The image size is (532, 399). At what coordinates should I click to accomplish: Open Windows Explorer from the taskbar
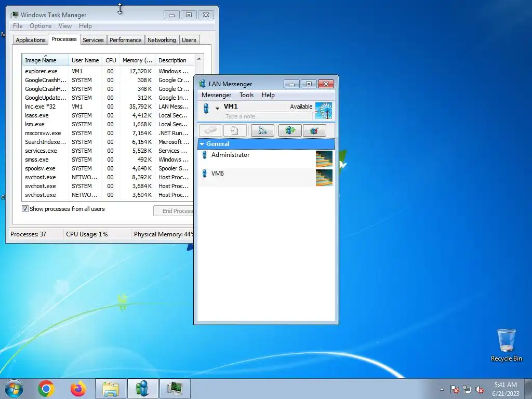(111, 389)
